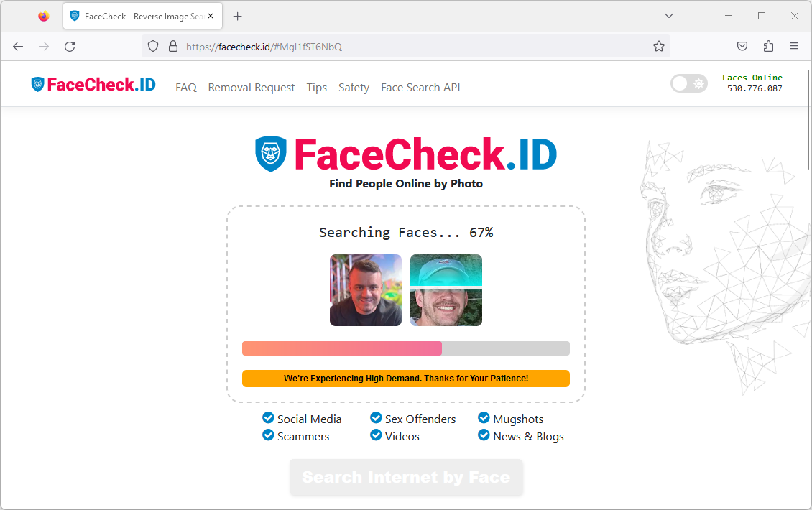Open a new browser tab
This screenshot has width=812, height=510.
237,17
